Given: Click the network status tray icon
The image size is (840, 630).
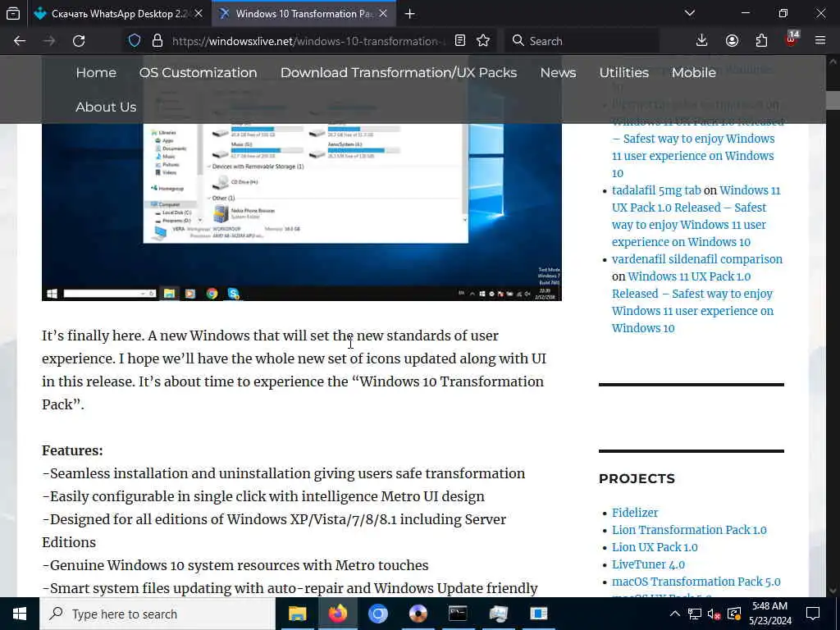Looking at the screenshot, I should (694, 614).
